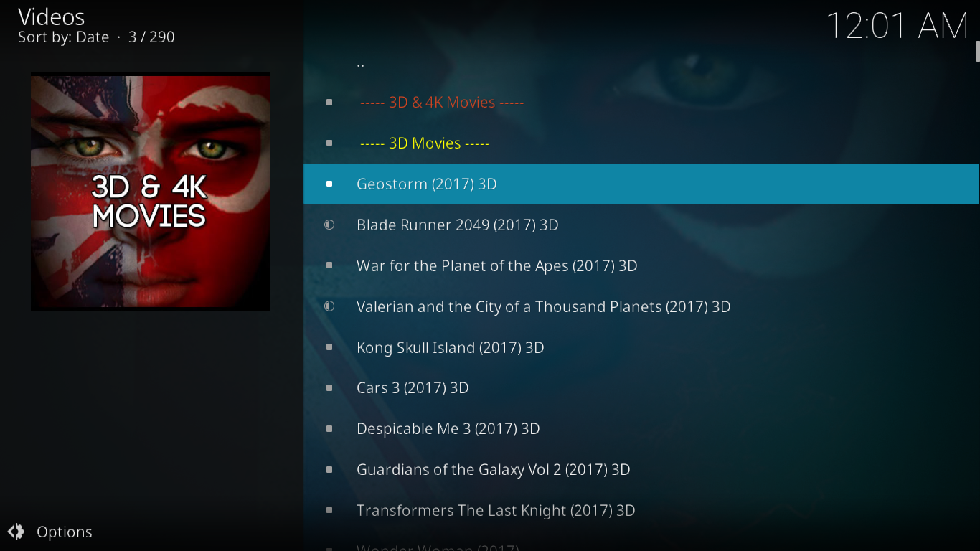Image resolution: width=980 pixels, height=551 pixels.
Task: Click the bullet icon beside Kong Skull Island
Action: [x=329, y=347]
